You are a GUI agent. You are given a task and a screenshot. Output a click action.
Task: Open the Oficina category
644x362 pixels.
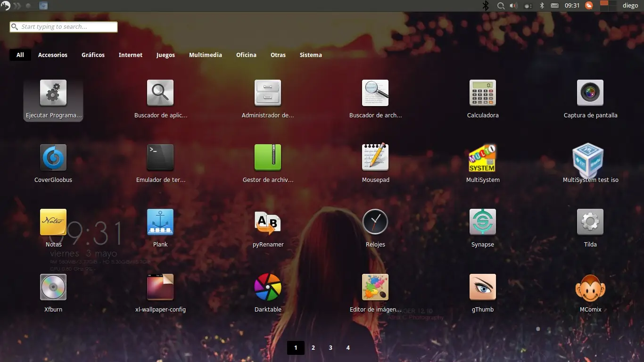(246, 55)
